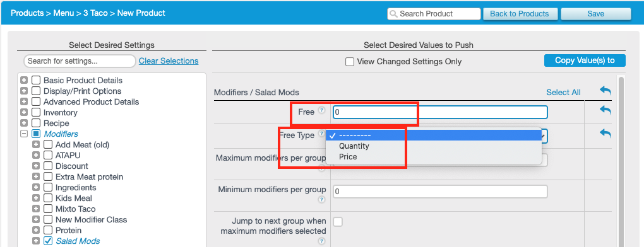This screenshot has height=247, width=644.
Task: Expand the New Modifier Class node
Action: (36, 219)
